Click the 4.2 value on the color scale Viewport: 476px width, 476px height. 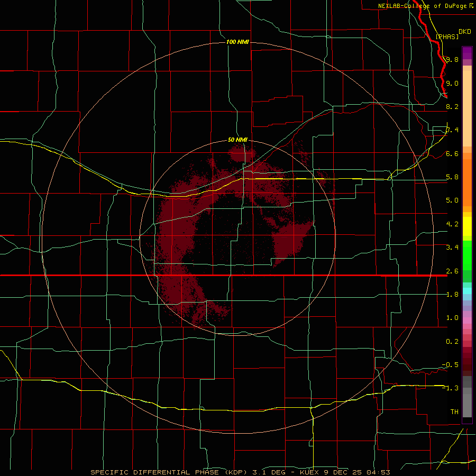pos(452,224)
